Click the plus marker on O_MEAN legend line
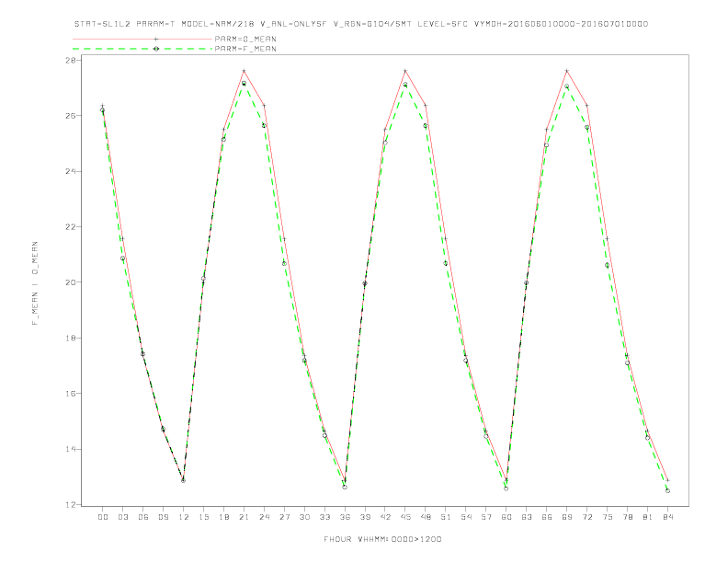Image resolution: width=728 pixels, height=563 pixels. (x=156, y=39)
